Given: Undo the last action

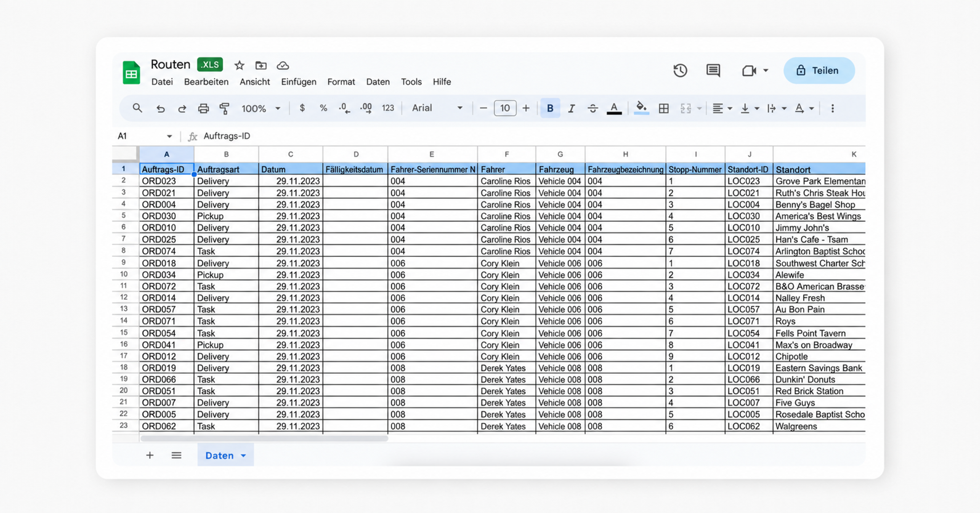Looking at the screenshot, I should click(160, 108).
